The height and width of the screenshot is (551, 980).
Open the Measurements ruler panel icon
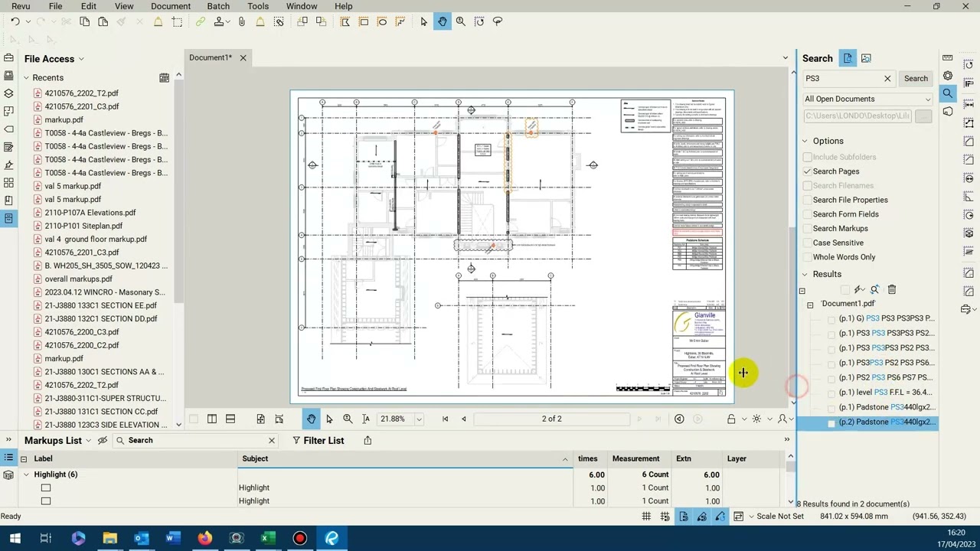[x=948, y=58]
